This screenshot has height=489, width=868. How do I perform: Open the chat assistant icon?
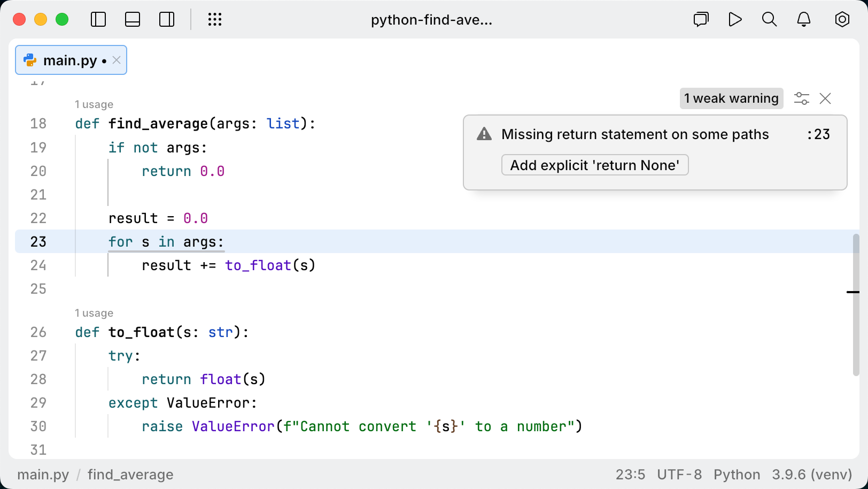point(701,20)
